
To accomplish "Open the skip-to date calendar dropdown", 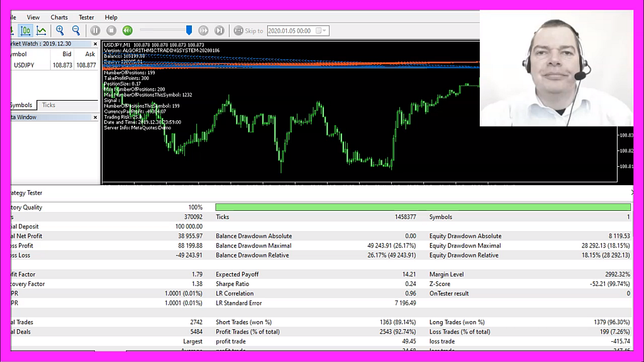I will click(321, 31).
